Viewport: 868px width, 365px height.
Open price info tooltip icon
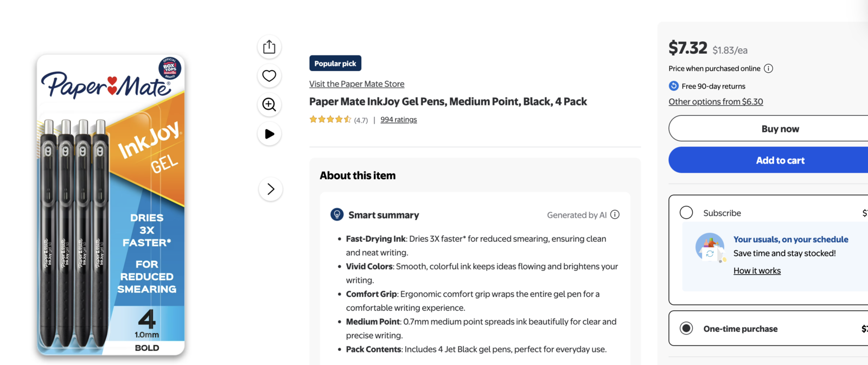coord(768,68)
